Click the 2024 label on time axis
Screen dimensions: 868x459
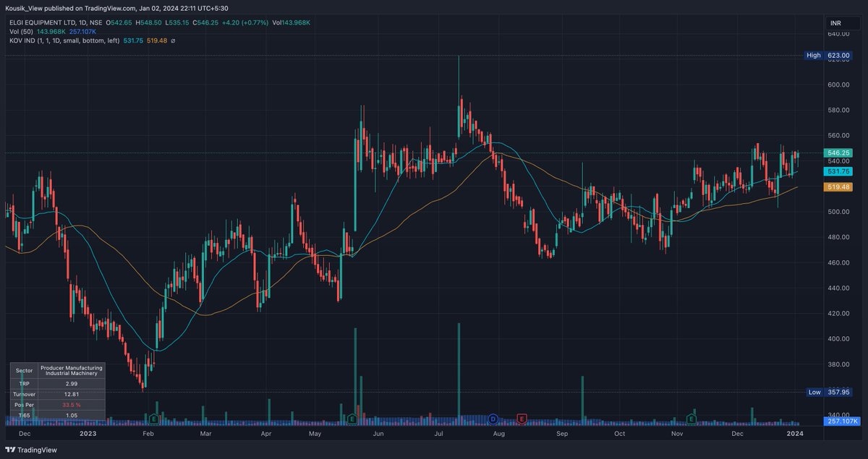[x=795, y=434]
